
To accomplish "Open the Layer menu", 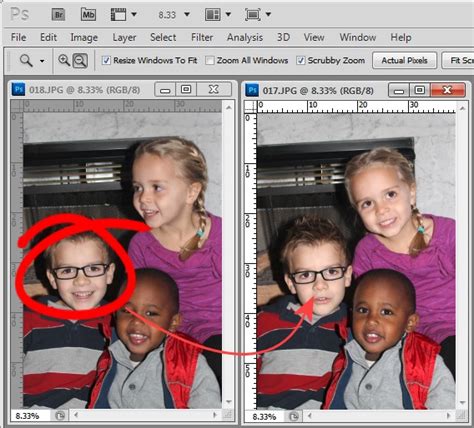I will [124, 37].
